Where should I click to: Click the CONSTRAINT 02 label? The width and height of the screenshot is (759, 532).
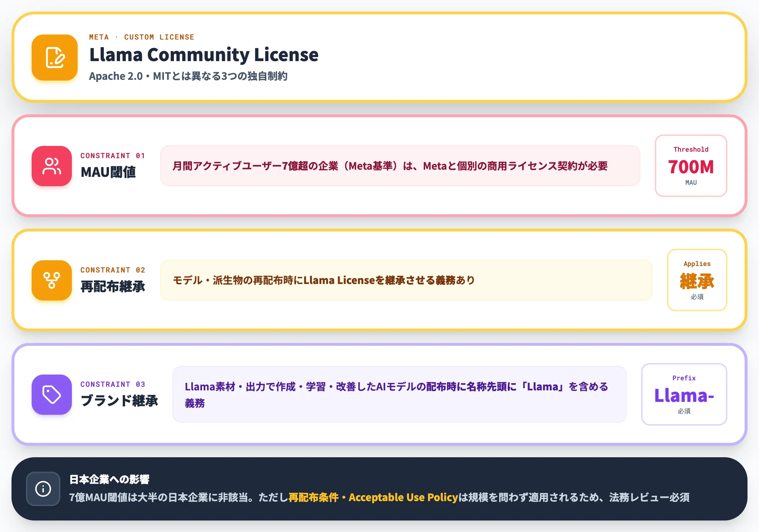pyautogui.click(x=113, y=270)
